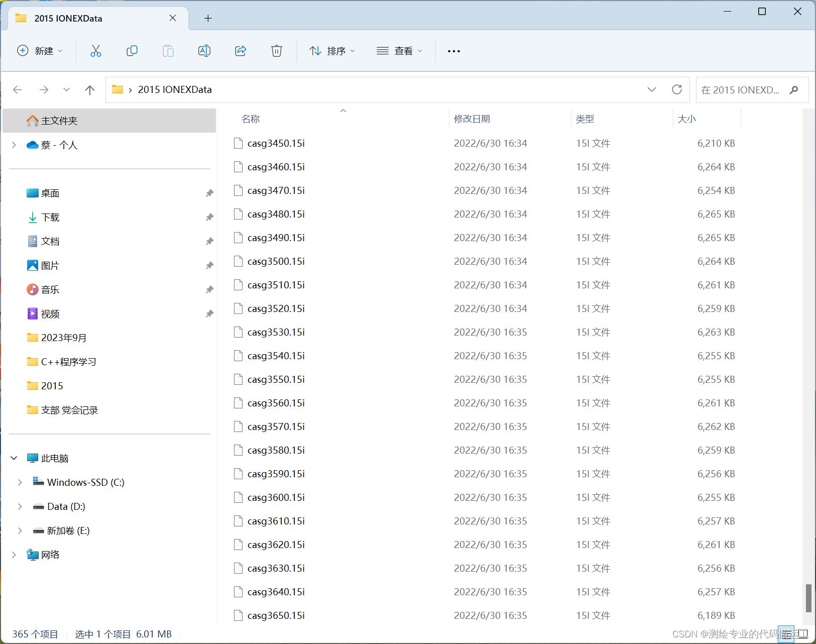Expand the 新加卷 (E:) drive
Image resolution: width=816 pixels, height=644 pixels.
[20, 530]
